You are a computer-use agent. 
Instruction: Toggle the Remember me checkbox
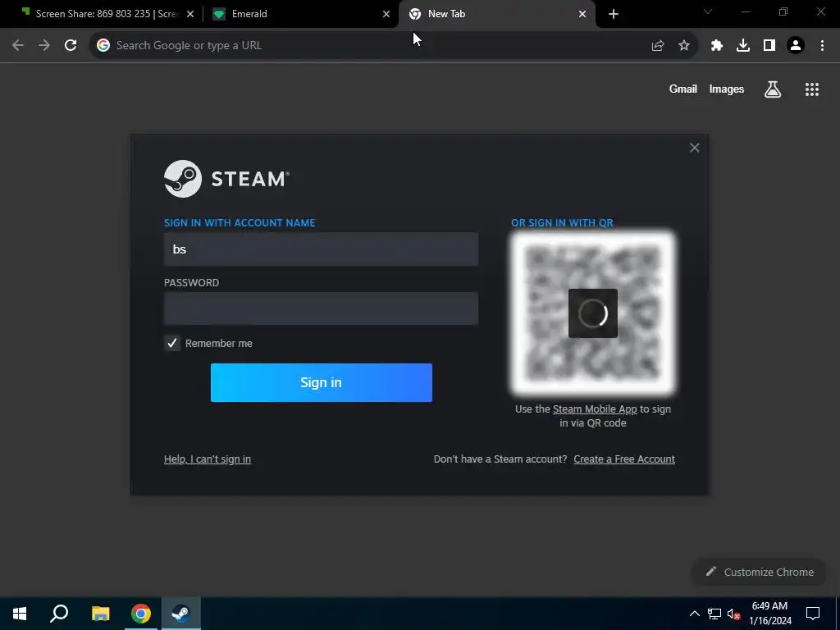pyautogui.click(x=172, y=344)
